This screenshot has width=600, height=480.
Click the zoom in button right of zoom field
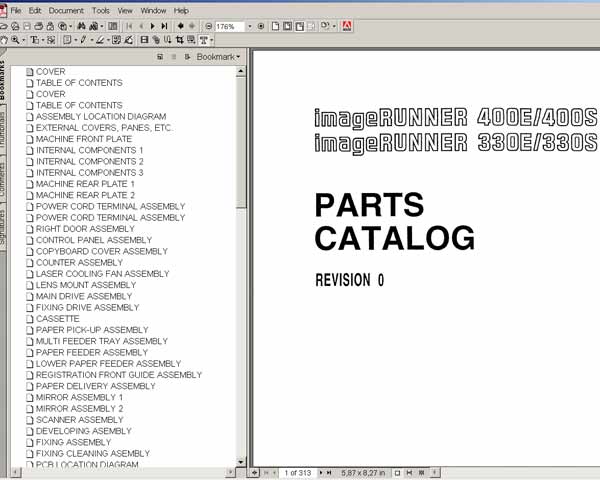(x=261, y=26)
